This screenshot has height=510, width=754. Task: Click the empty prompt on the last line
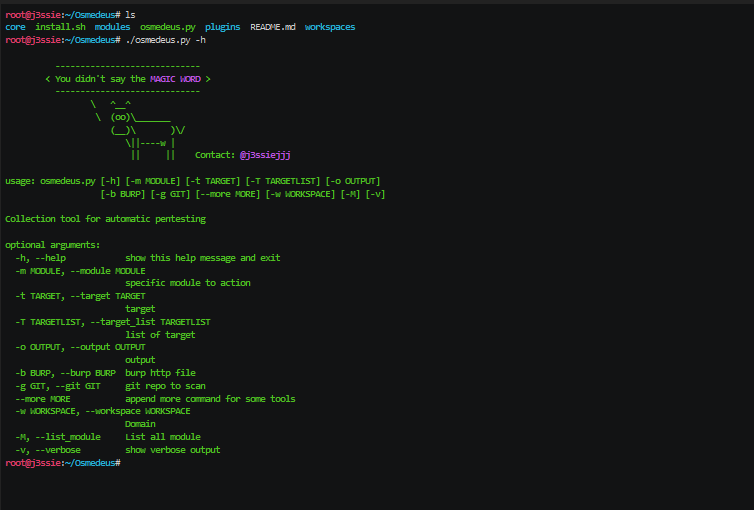click(x=124, y=463)
